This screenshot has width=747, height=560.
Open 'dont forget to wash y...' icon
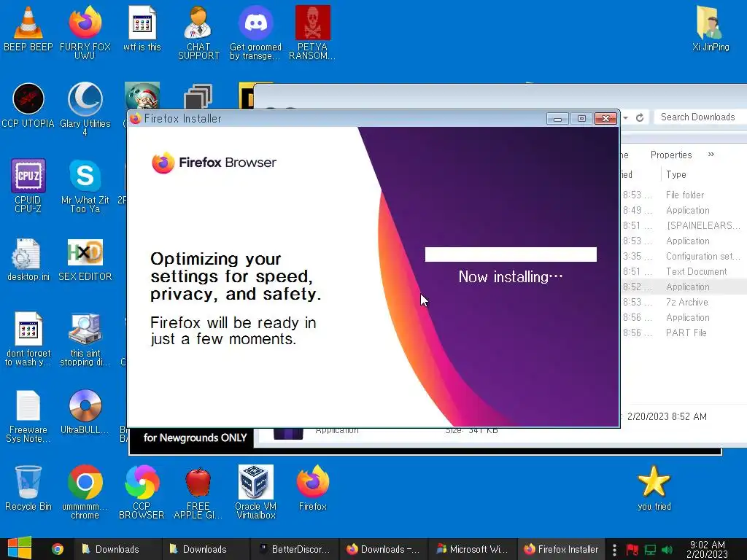point(28,339)
